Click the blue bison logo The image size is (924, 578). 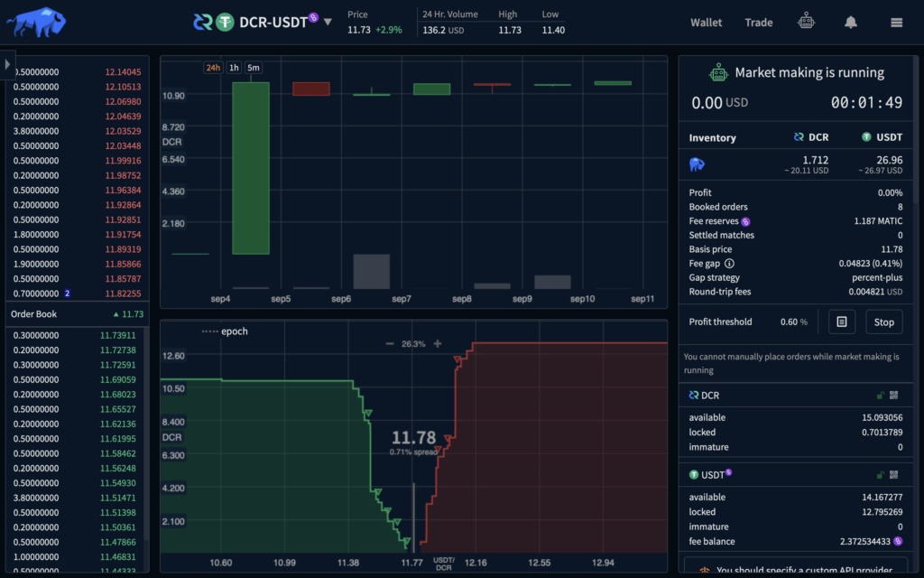tap(36, 23)
